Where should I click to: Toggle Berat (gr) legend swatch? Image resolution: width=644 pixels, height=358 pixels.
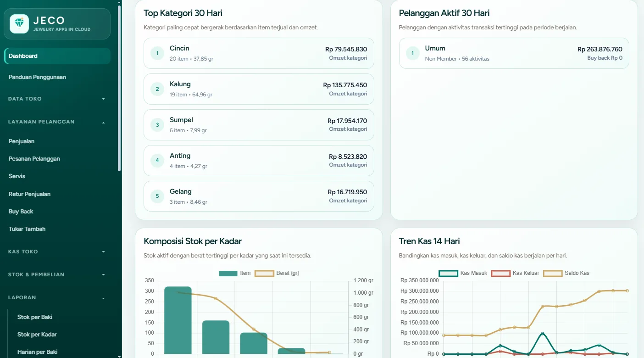click(264, 273)
